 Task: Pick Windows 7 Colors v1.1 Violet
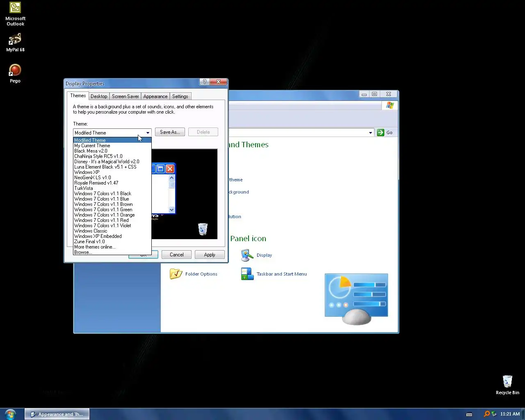[x=112, y=226]
